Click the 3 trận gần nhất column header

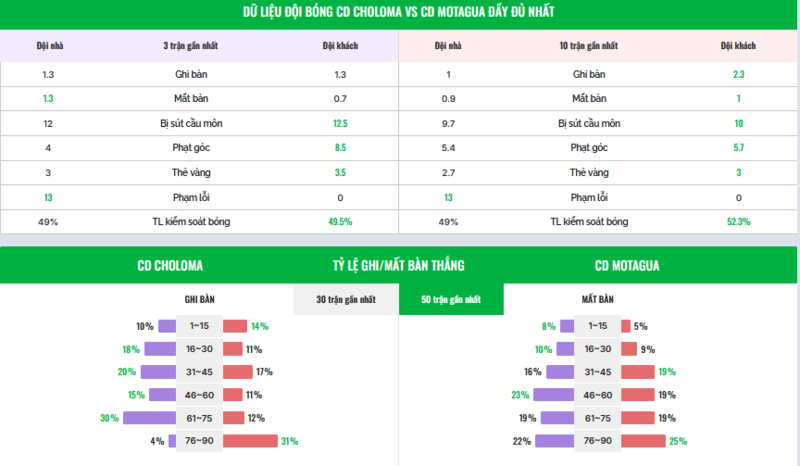[200, 46]
